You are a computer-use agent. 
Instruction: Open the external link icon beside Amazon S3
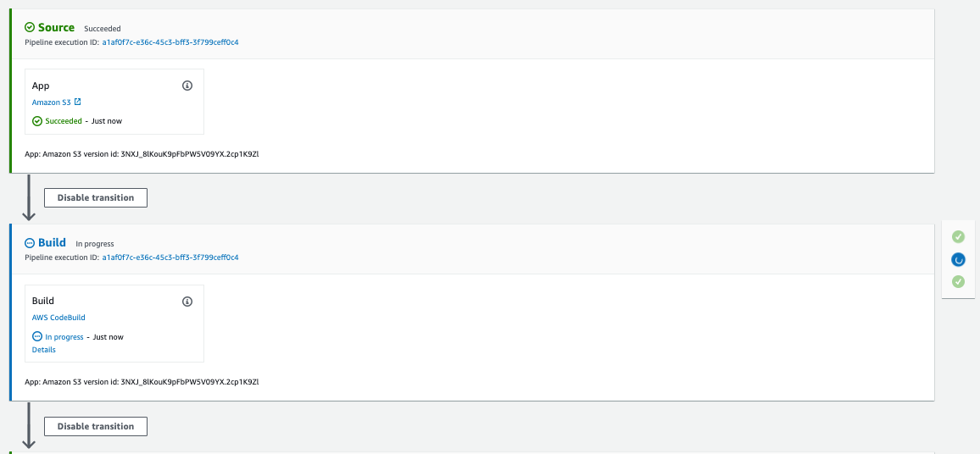coord(77,102)
